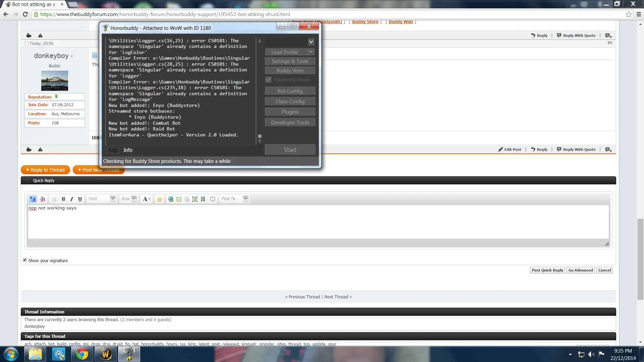Viewport: 644px width, 362px height.
Task: Open Bot Config in Honorbuddy
Action: tap(290, 91)
